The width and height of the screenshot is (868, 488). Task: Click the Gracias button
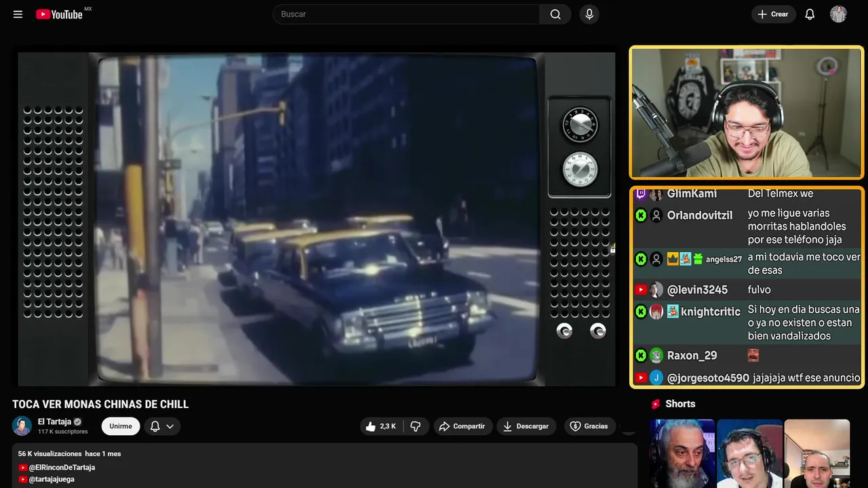click(589, 426)
